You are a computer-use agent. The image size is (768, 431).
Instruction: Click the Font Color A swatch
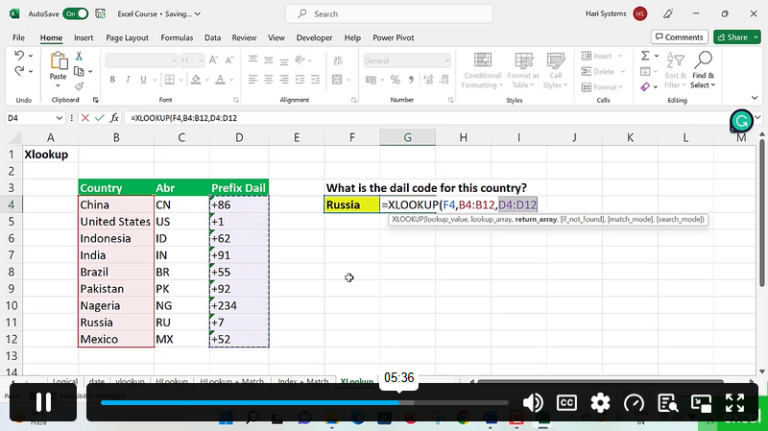coord(220,79)
